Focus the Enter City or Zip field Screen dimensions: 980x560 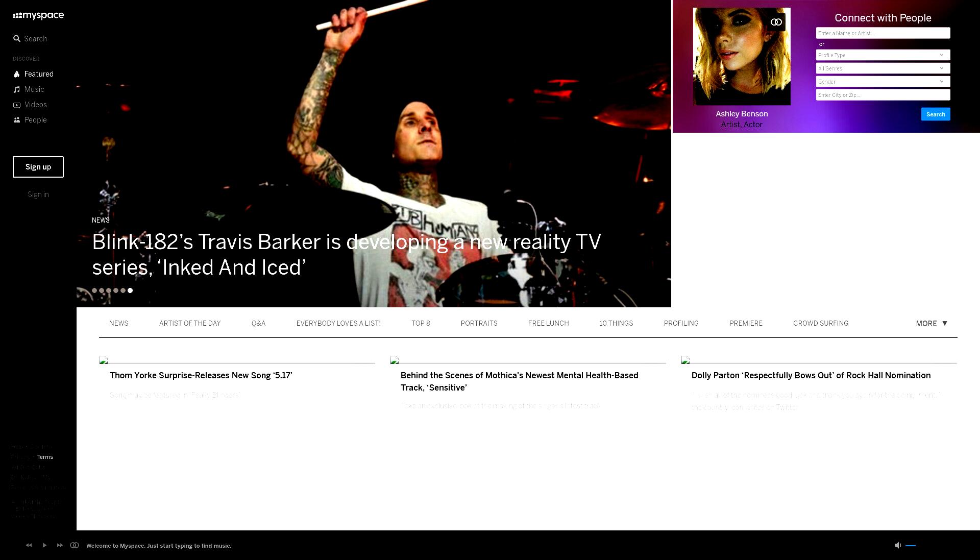(x=883, y=95)
